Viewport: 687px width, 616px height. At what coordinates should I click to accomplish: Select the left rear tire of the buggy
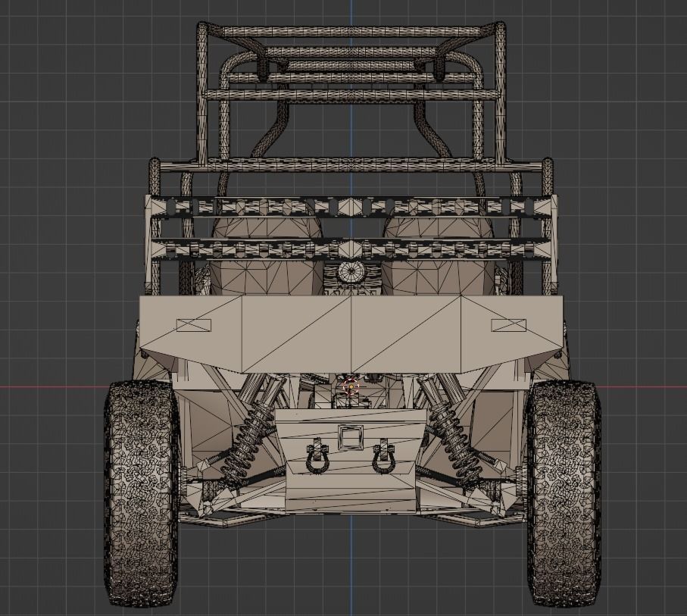[x=141, y=493]
